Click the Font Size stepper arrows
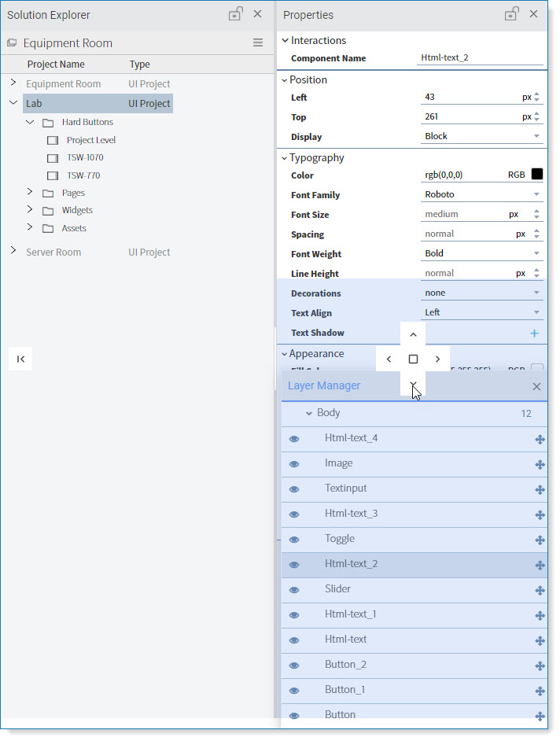This screenshot has width=560, height=741. [x=536, y=214]
